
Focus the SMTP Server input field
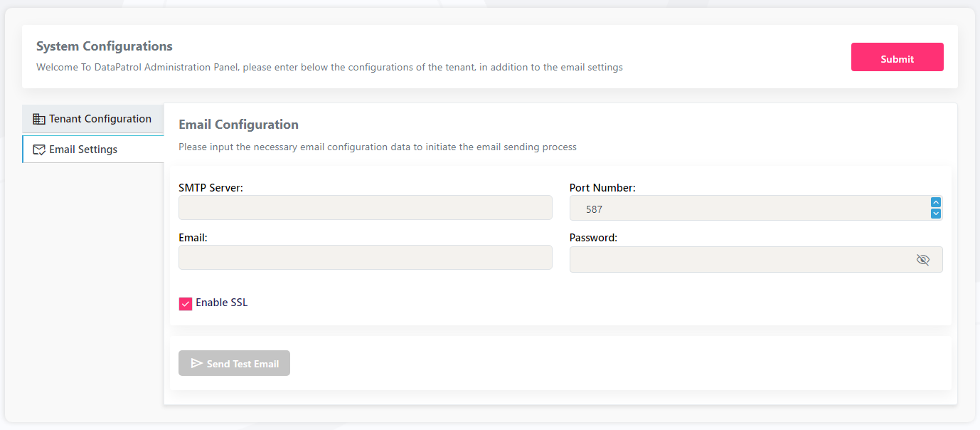[365, 208]
